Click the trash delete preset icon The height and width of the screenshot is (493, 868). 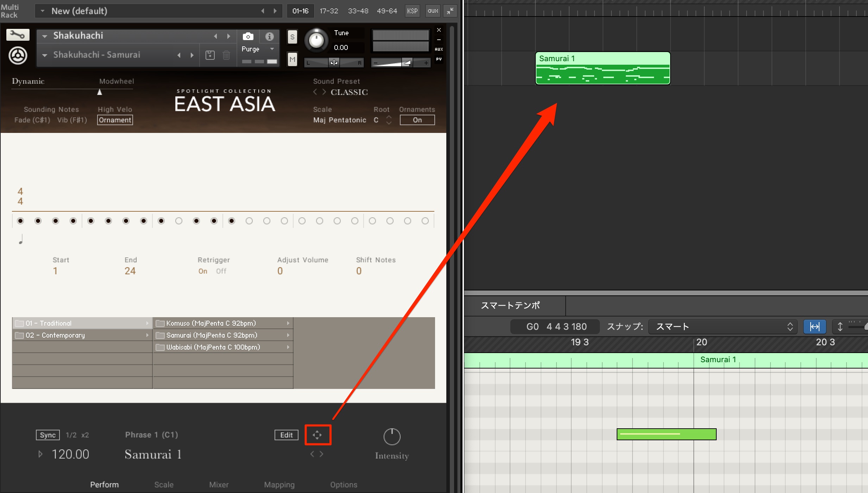coord(226,55)
